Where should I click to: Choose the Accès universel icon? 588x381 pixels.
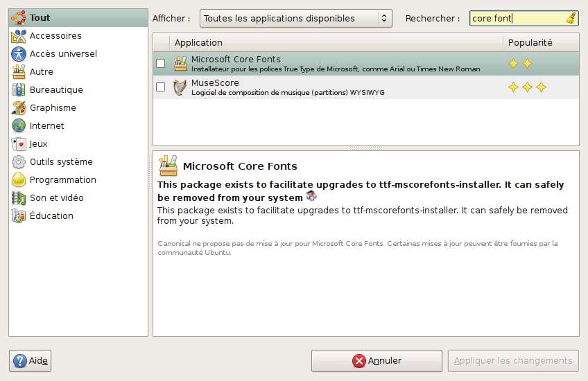18,54
